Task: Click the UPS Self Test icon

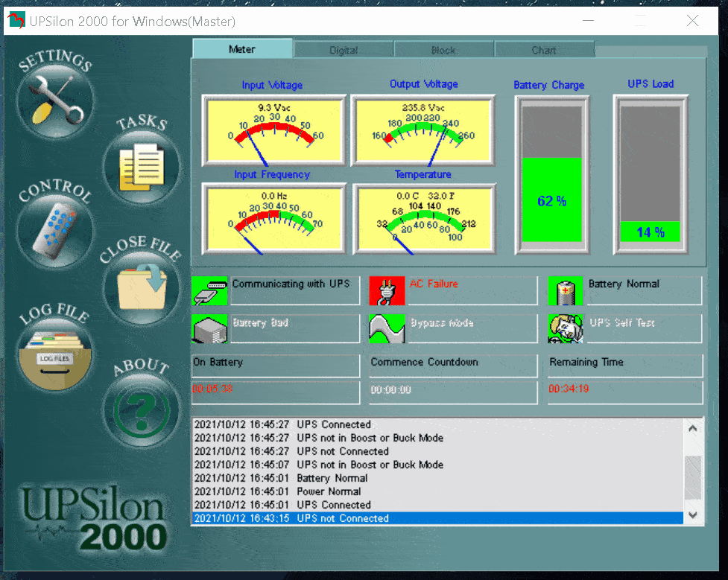Action: tap(565, 328)
